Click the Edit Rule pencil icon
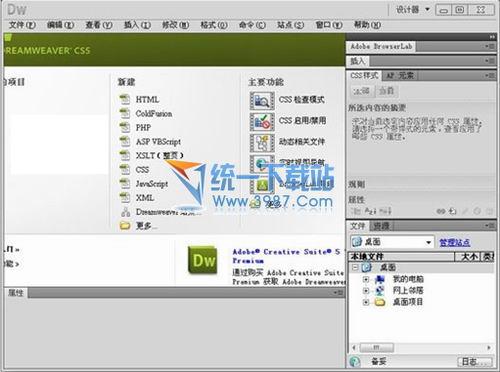The height and width of the screenshot is (372, 500). click(x=466, y=211)
